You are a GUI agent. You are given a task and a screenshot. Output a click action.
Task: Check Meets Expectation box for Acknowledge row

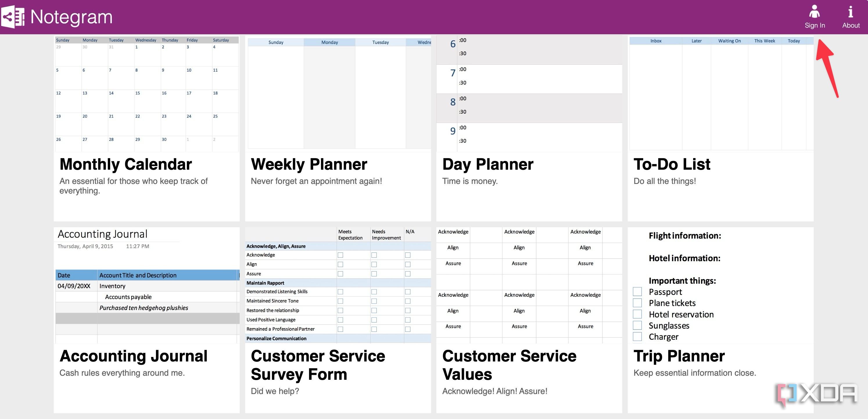tap(340, 255)
